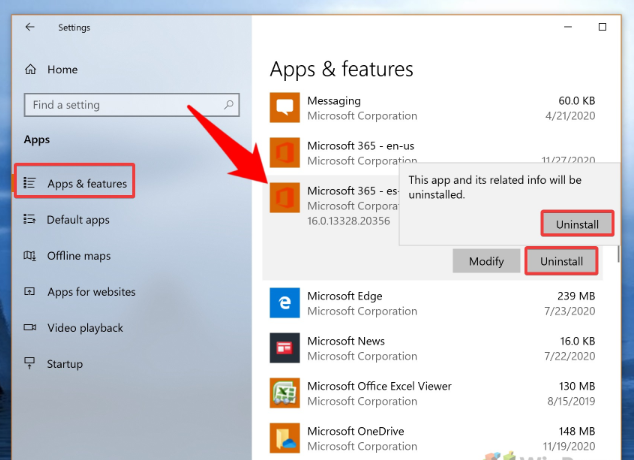This screenshot has height=460, width=634.
Task: Go to Home in settings sidebar
Action: pyautogui.click(x=62, y=70)
